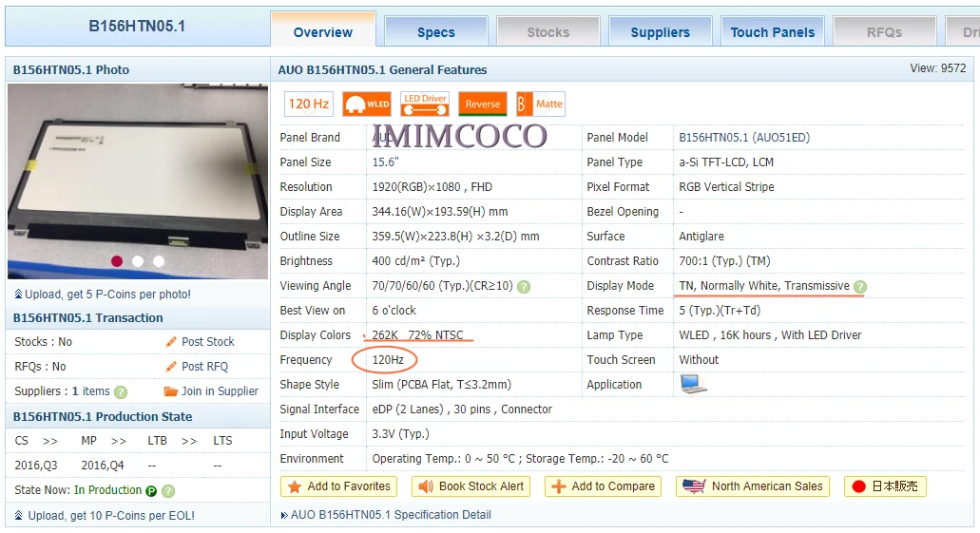Click Outline Size value 359.5(W)×223.8(H)
The image size is (980, 533).
coord(455,237)
